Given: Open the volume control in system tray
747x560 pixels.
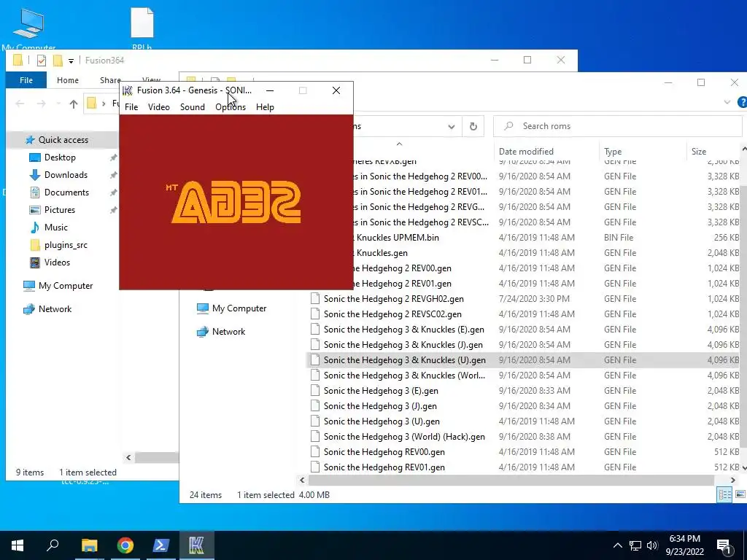Looking at the screenshot, I should (x=652, y=545).
